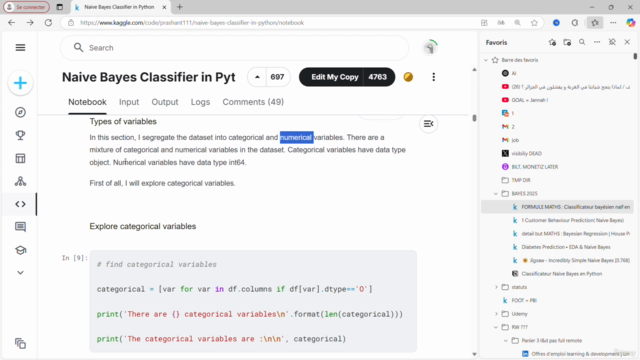The image size is (640, 360).
Task: Open Competitions trophy icon
Action: point(20,135)
